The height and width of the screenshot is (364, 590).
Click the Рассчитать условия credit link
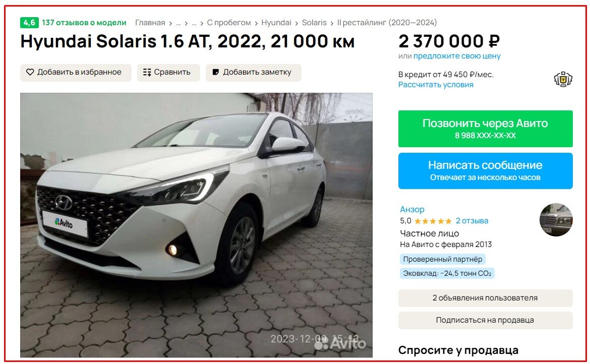(x=436, y=85)
